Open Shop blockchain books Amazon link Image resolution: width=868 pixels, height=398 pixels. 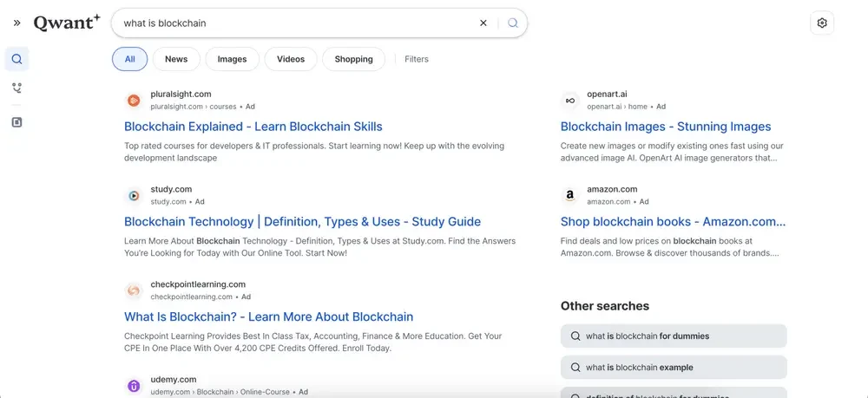tap(674, 222)
